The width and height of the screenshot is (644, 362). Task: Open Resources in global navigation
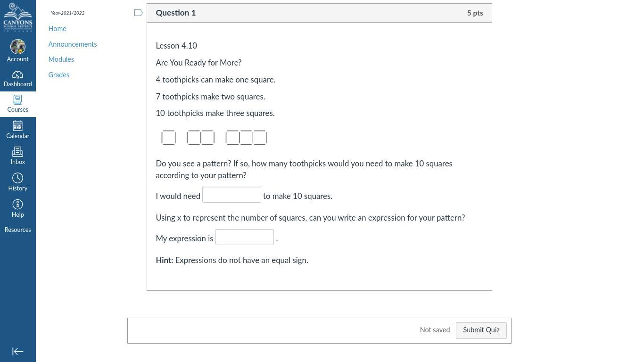(x=18, y=230)
